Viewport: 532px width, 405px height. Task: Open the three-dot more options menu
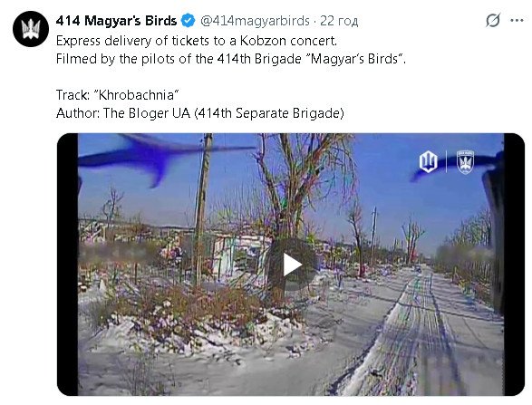click(x=517, y=21)
